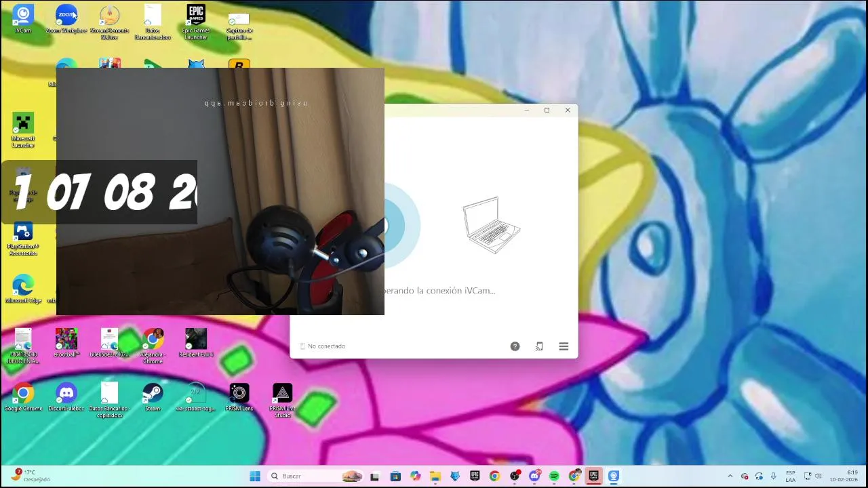The height and width of the screenshot is (488, 868).
Task: Open the iVCam desktop shortcut
Action: pos(23,19)
